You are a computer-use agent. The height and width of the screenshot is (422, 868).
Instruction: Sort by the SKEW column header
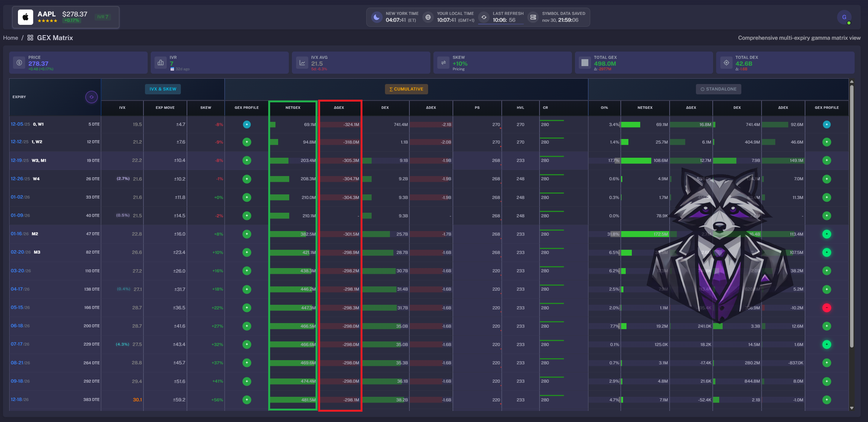[206, 108]
